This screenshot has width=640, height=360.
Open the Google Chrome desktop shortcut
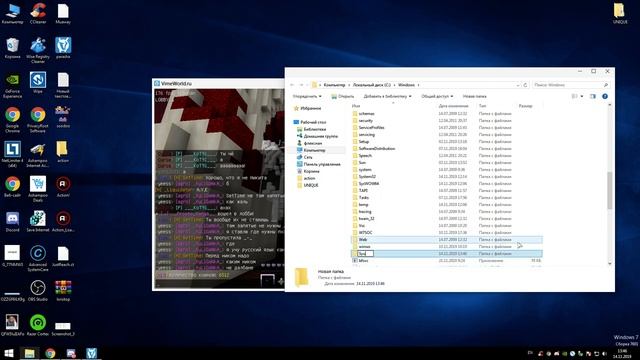12,120
